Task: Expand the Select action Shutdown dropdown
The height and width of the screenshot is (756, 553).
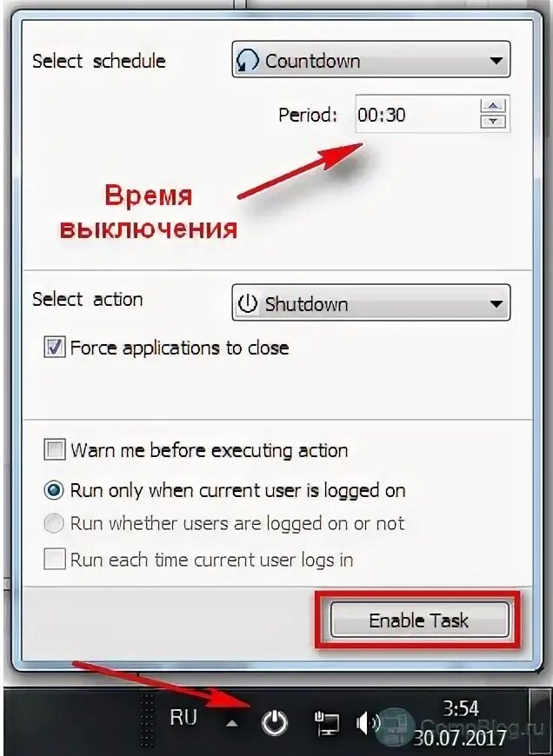Action: pos(370,302)
